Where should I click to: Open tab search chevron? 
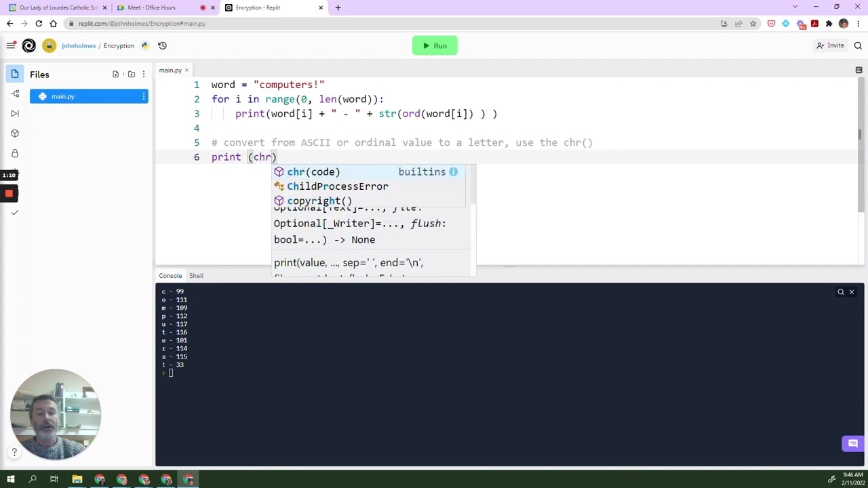point(795,7)
